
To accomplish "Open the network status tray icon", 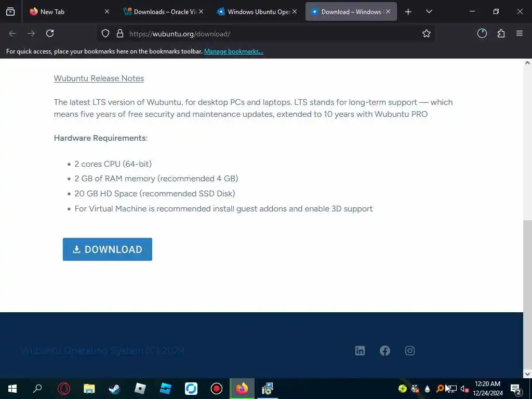I will click(x=453, y=389).
